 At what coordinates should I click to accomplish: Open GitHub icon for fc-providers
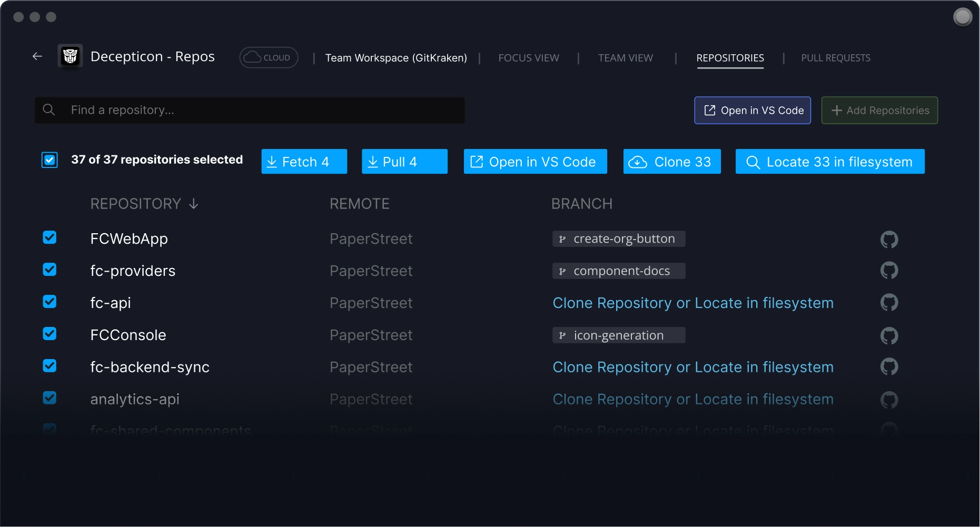(x=889, y=271)
